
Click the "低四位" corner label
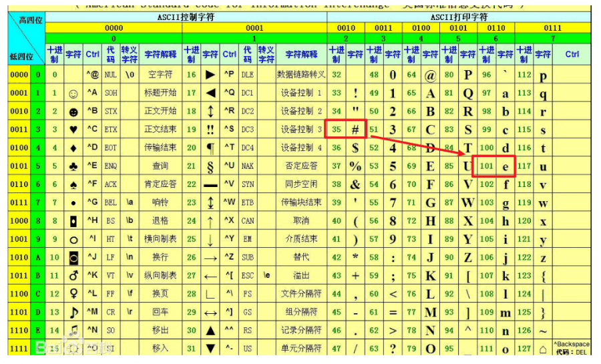(21, 57)
